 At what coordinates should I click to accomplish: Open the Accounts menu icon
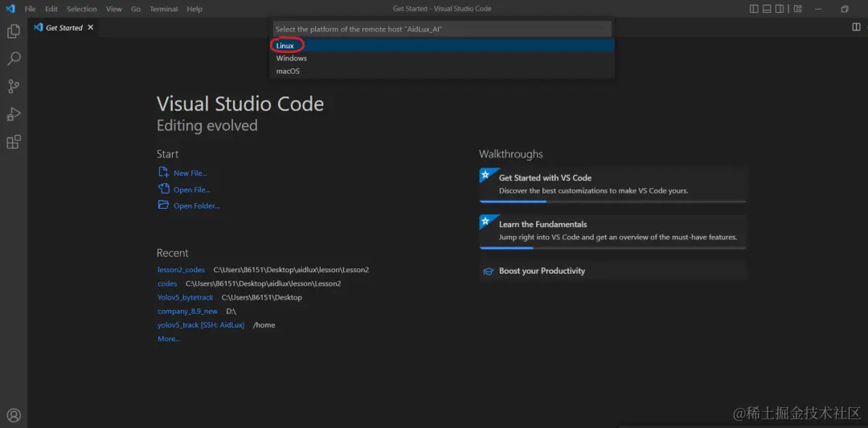coord(14,415)
